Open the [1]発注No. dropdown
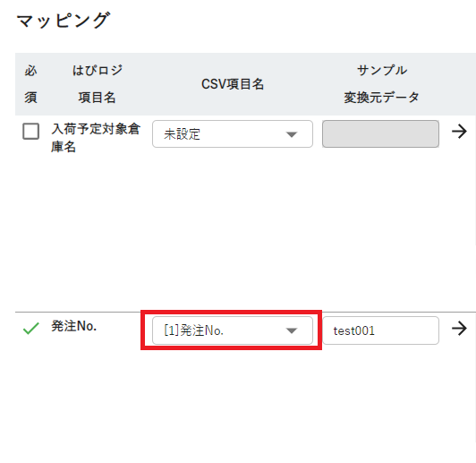476x463 pixels. pyautogui.click(x=233, y=330)
